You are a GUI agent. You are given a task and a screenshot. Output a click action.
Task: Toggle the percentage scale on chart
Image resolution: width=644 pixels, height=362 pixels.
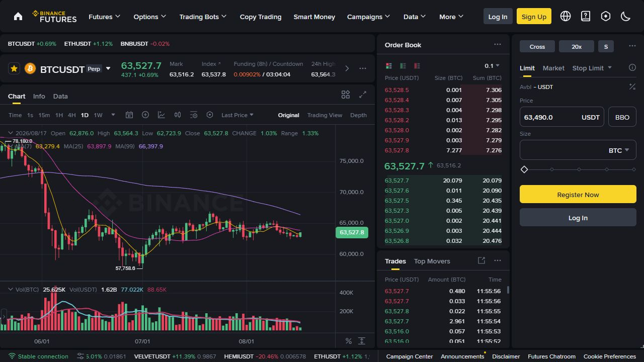[349, 341]
